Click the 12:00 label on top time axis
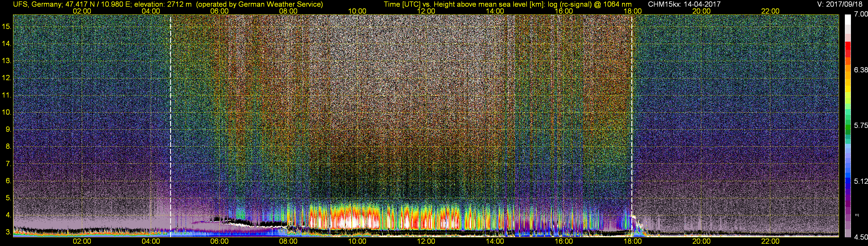868x246 pixels. pyautogui.click(x=426, y=11)
